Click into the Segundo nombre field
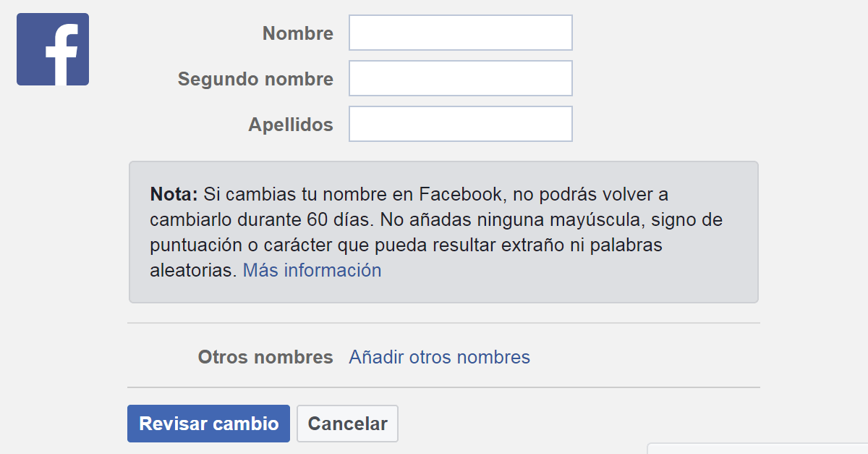868x454 pixels. coord(461,78)
